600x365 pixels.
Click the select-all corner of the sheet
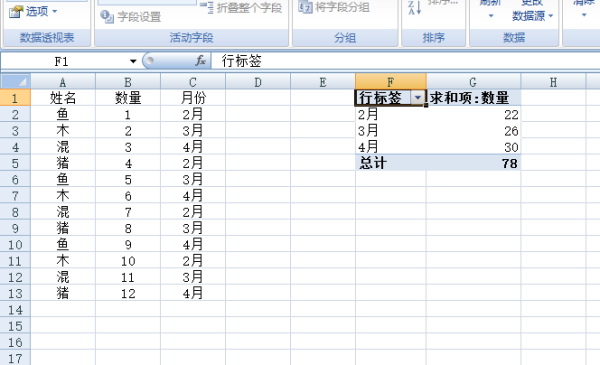pyautogui.click(x=15, y=81)
